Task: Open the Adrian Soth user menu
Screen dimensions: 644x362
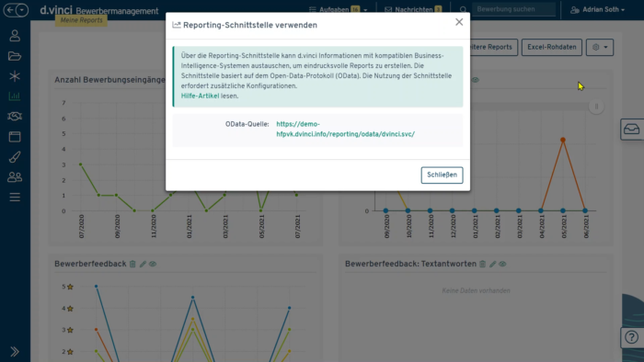Action: point(598,9)
